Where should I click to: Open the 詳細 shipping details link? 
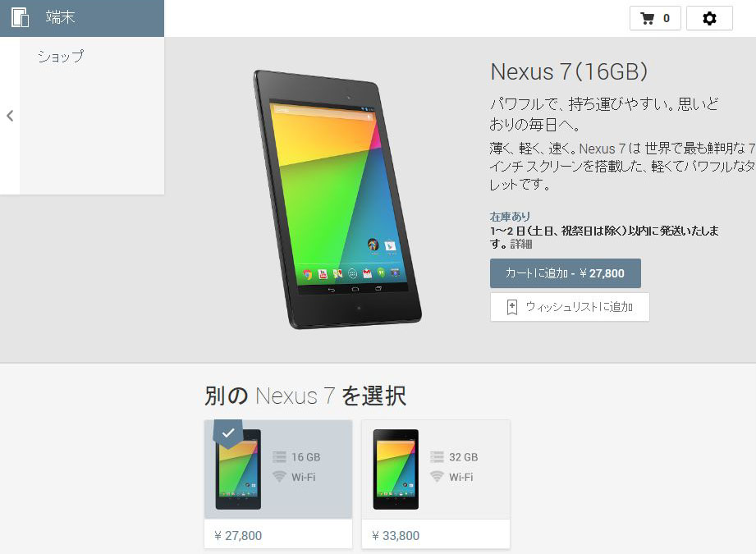[x=521, y=244]
